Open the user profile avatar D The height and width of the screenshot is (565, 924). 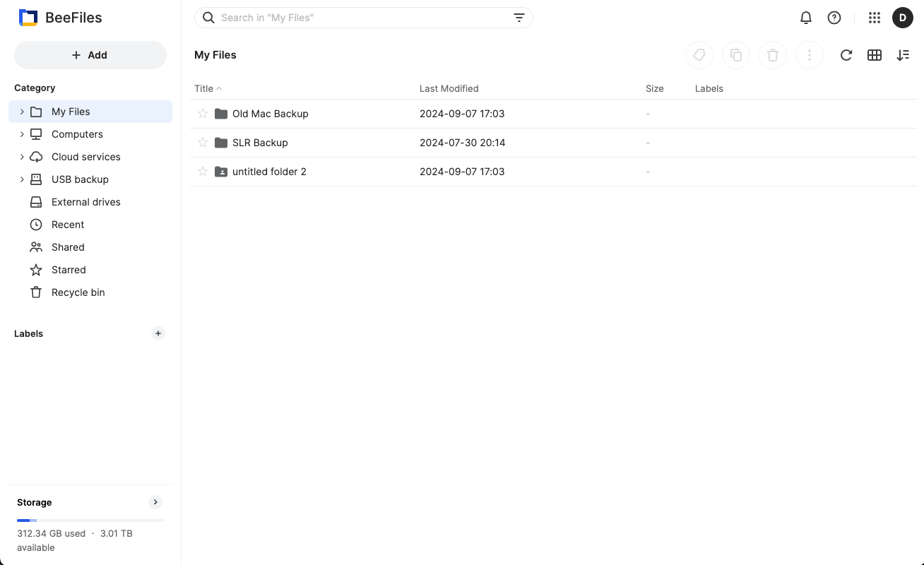pos(903,18)
